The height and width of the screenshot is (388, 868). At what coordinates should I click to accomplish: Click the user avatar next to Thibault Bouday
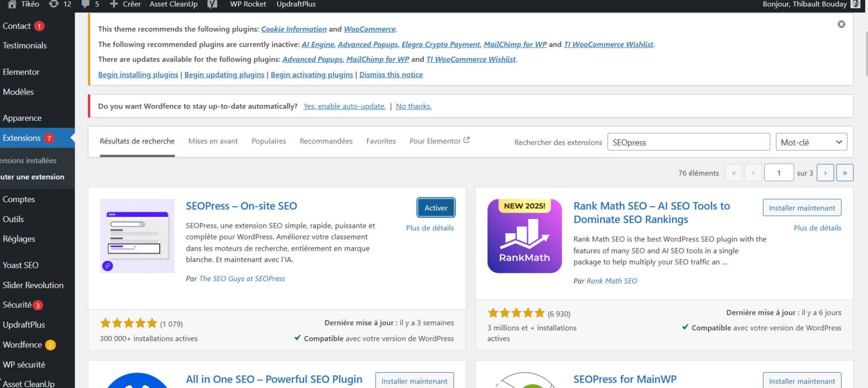point(855,4)
